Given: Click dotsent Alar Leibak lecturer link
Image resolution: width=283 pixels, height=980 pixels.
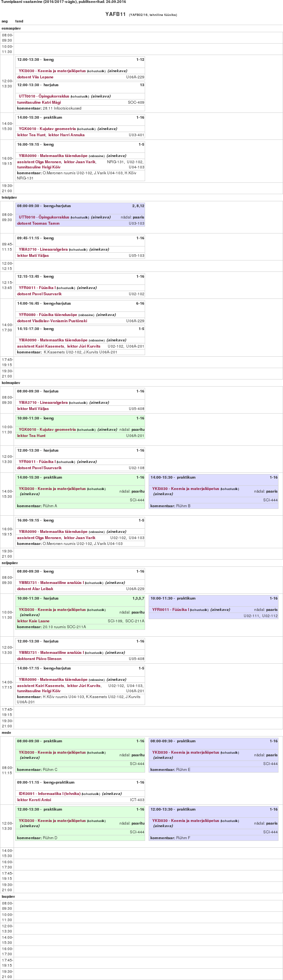Looking at the screenshot, I should (x=35, y=589).
